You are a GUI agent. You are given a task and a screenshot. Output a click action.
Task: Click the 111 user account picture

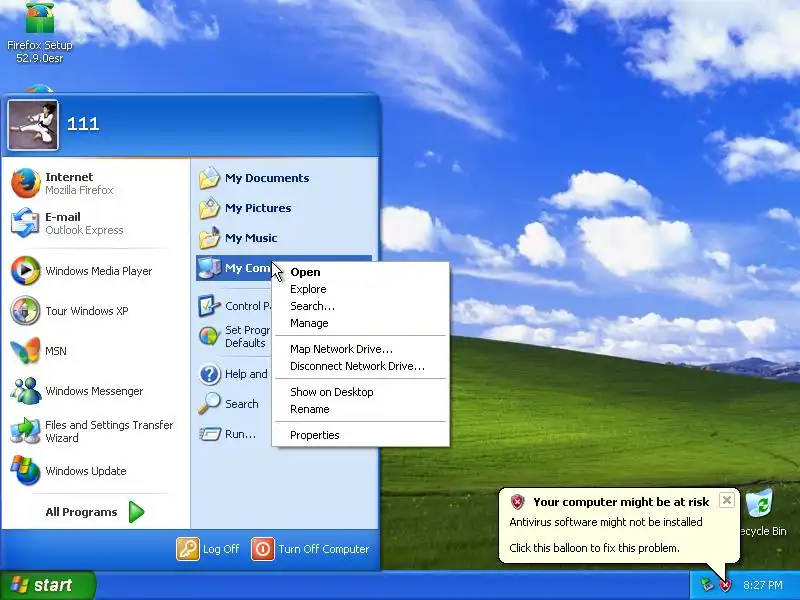33,125
